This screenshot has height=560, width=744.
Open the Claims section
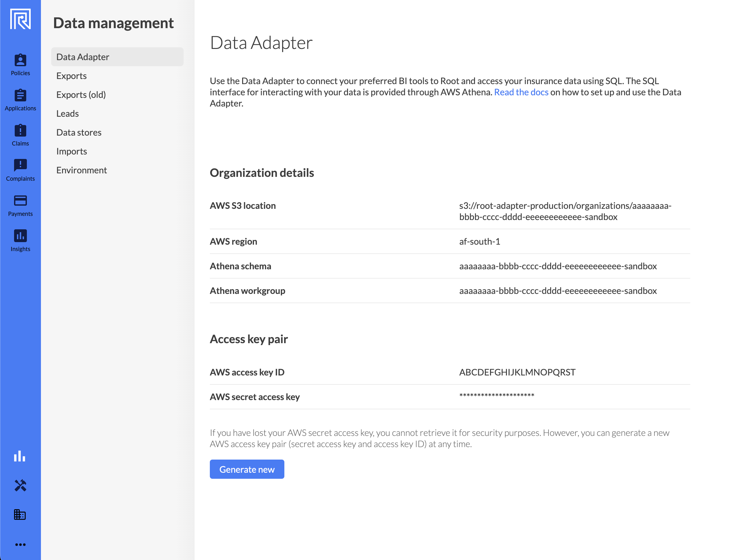pyautogui.click(x=20, y=135)
